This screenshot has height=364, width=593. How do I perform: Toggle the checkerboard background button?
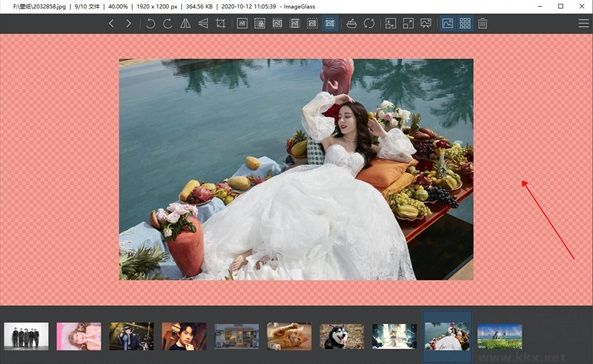pyautogui.click(x=448, y=23)
